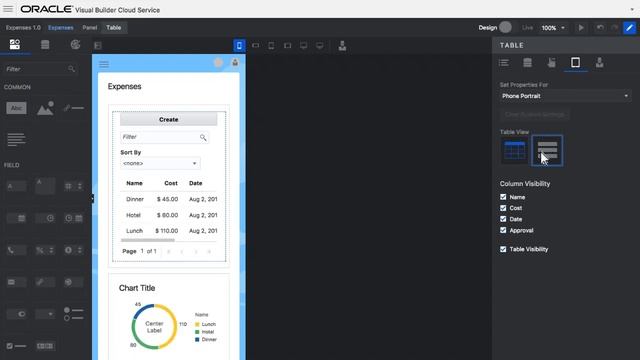
Task: Select Tablet Portrait device preview icon
Action: [271, 45]
